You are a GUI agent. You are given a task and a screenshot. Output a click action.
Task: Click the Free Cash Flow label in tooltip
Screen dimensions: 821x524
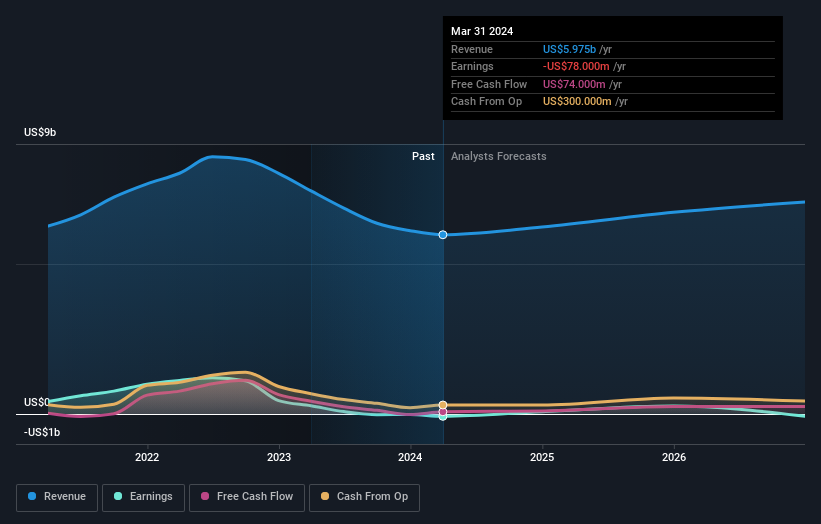pyautogui.click(x=489, y=84)
